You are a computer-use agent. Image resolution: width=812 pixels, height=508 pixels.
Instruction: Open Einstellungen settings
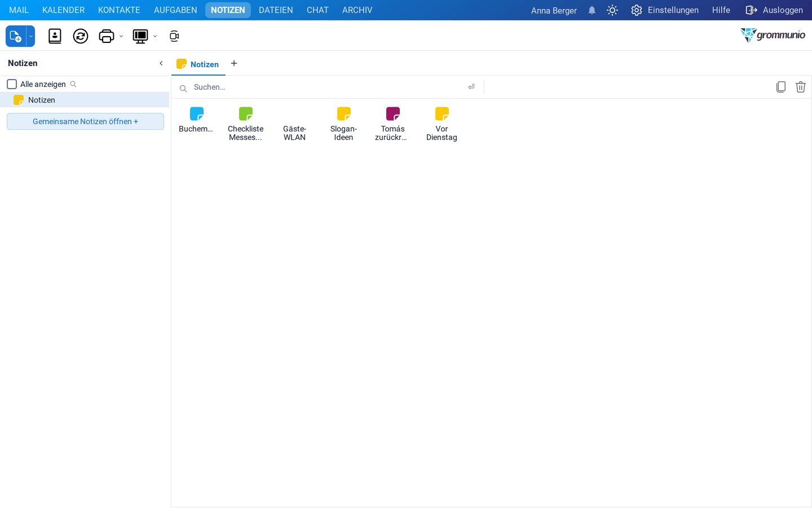665,10
